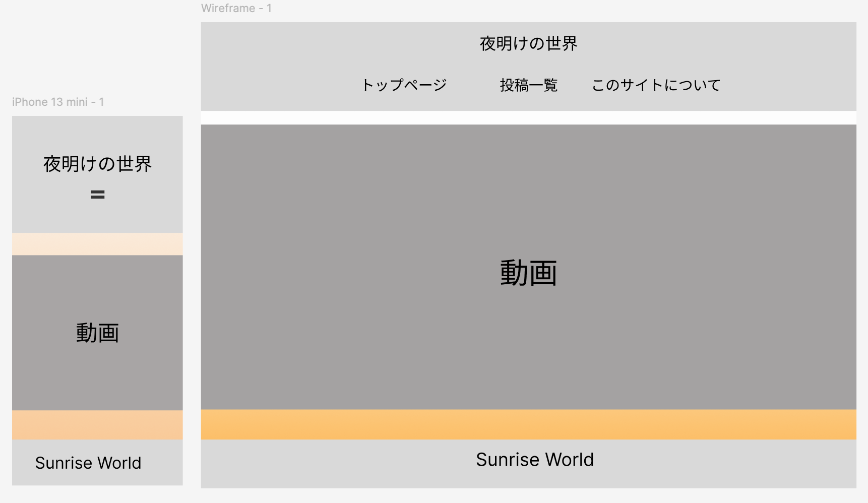Click the empty iPhone header area above the title
The image size is (868, 503).
(x=97, y=132)
